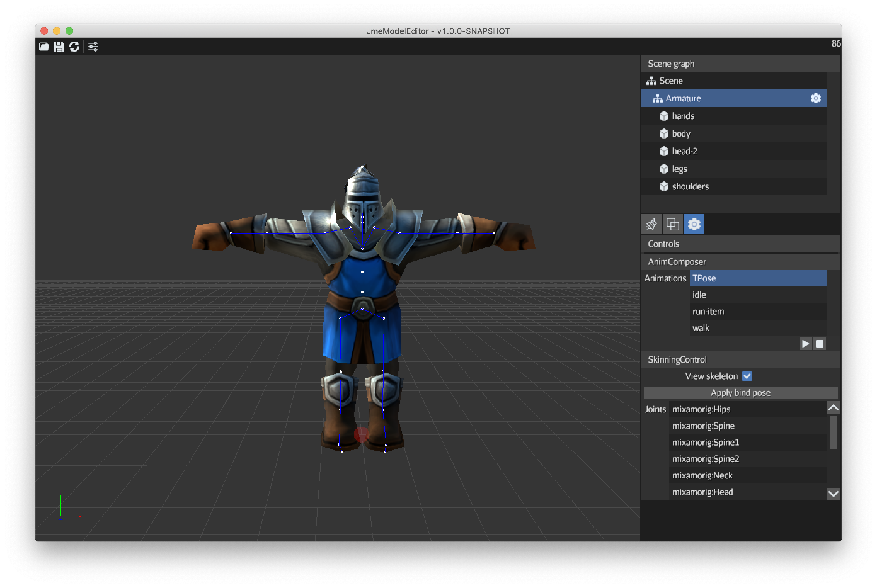
Task: Select the Scene root node
Action: coord(671,81)
